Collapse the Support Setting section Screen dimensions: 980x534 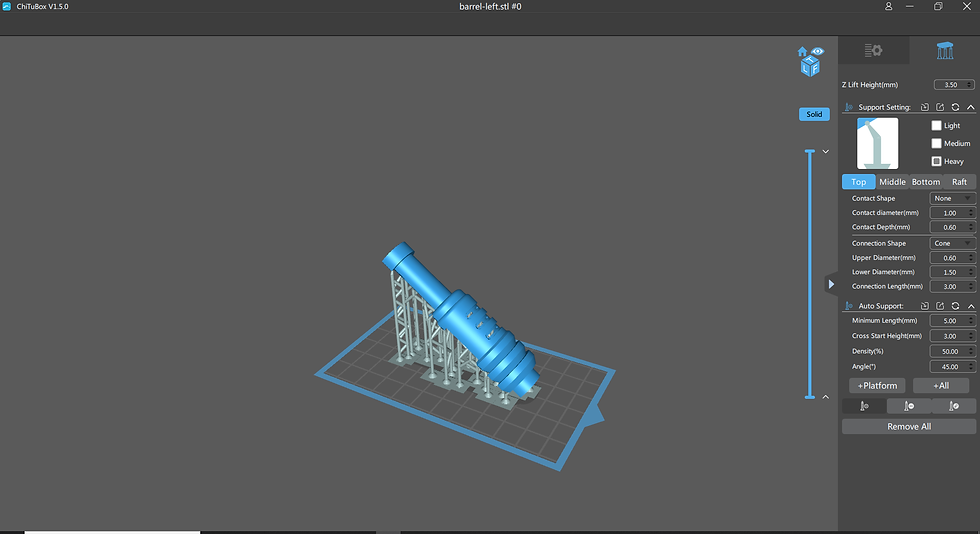pos(971,107)
